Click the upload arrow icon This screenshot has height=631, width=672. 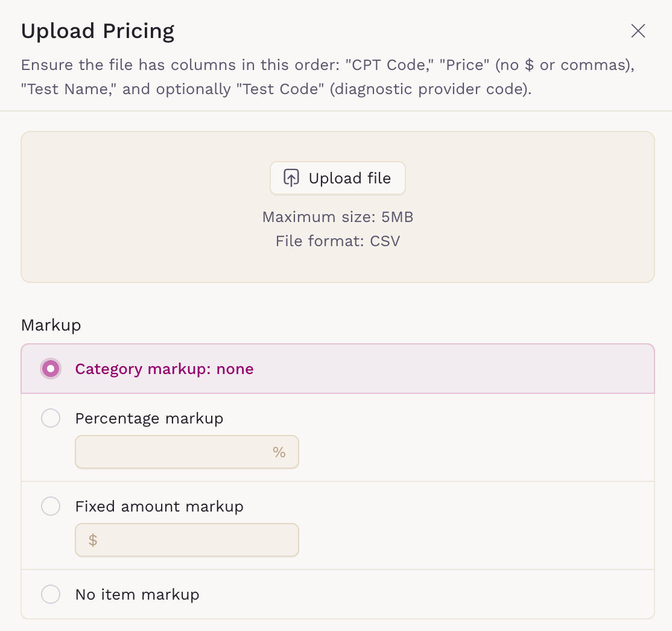291,178
